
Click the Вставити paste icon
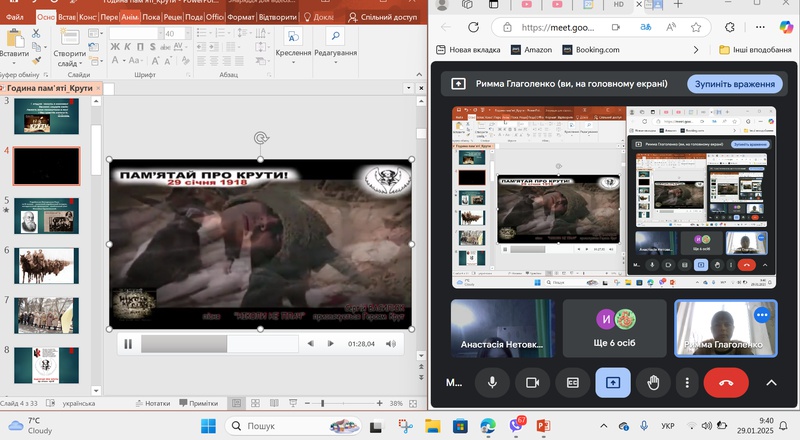coord(14,39)
